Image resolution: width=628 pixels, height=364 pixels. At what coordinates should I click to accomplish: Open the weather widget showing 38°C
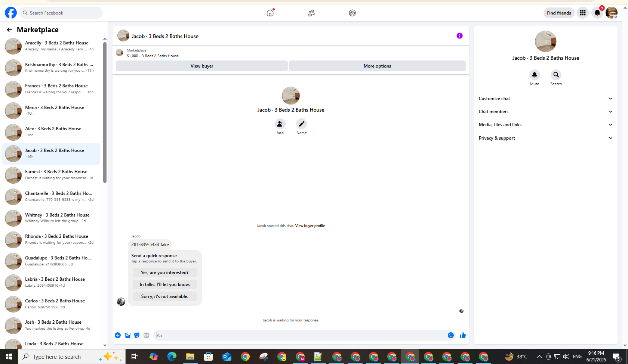[516, 357]
